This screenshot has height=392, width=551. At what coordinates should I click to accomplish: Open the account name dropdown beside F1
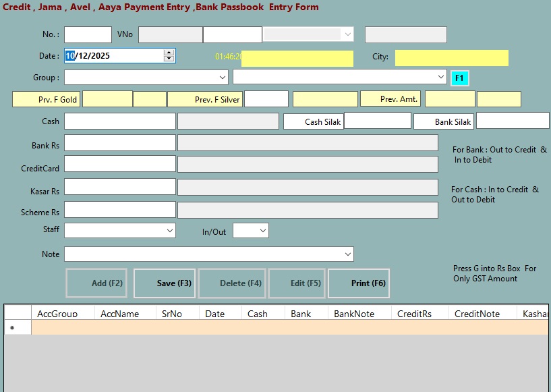(441, 77)
